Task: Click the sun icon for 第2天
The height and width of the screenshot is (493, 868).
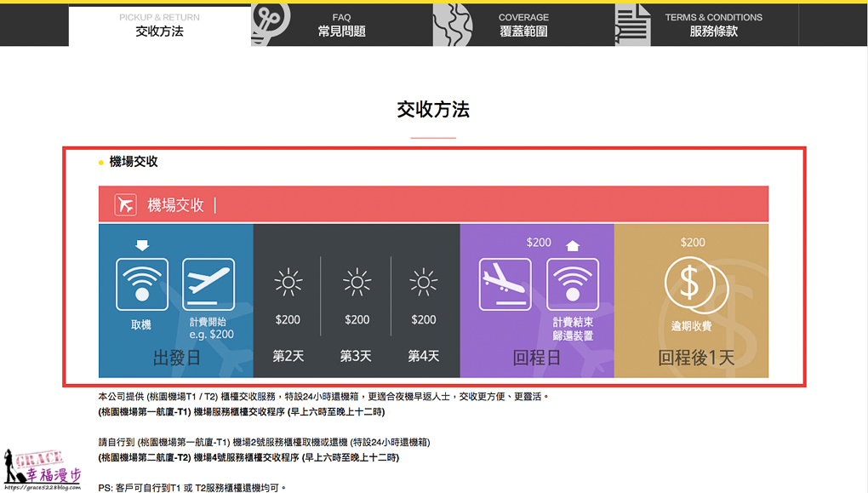Action: tap(288, 283)
